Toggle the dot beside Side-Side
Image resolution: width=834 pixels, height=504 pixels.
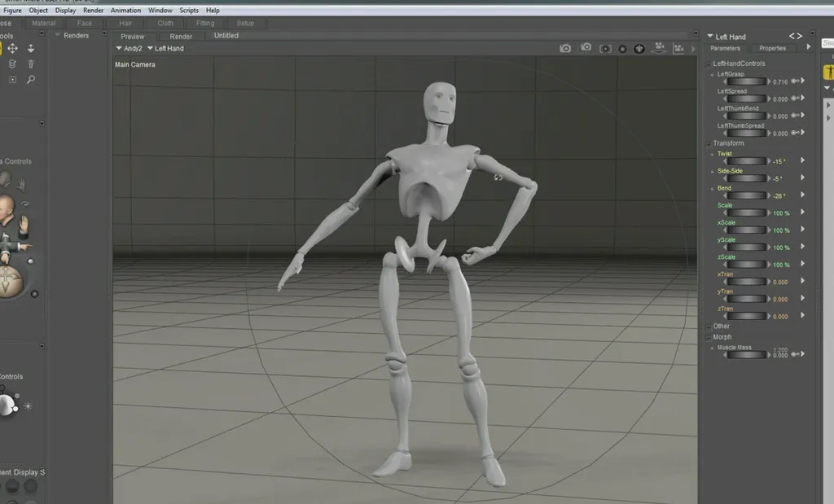click(712, 172)
